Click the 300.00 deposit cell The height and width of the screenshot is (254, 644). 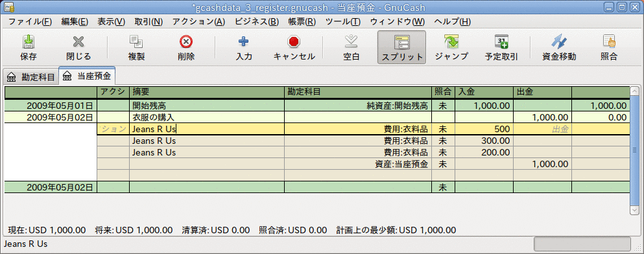click(484, 141)
